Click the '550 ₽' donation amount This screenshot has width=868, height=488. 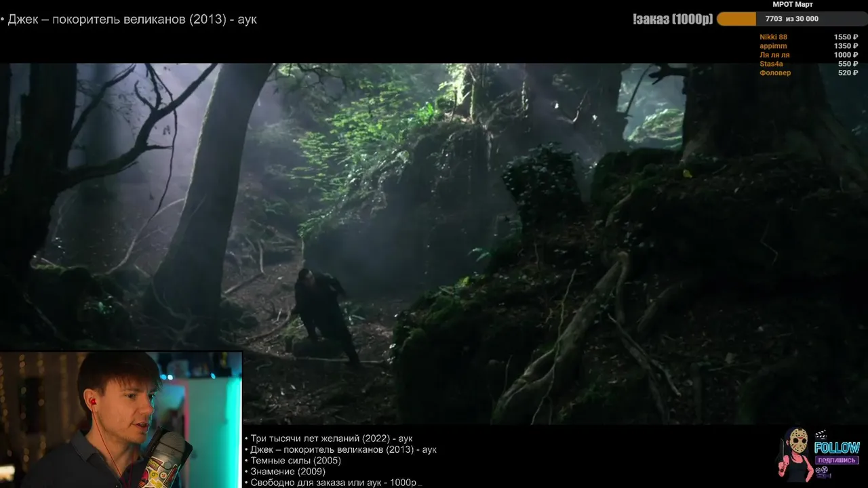(x=848, y=64)
